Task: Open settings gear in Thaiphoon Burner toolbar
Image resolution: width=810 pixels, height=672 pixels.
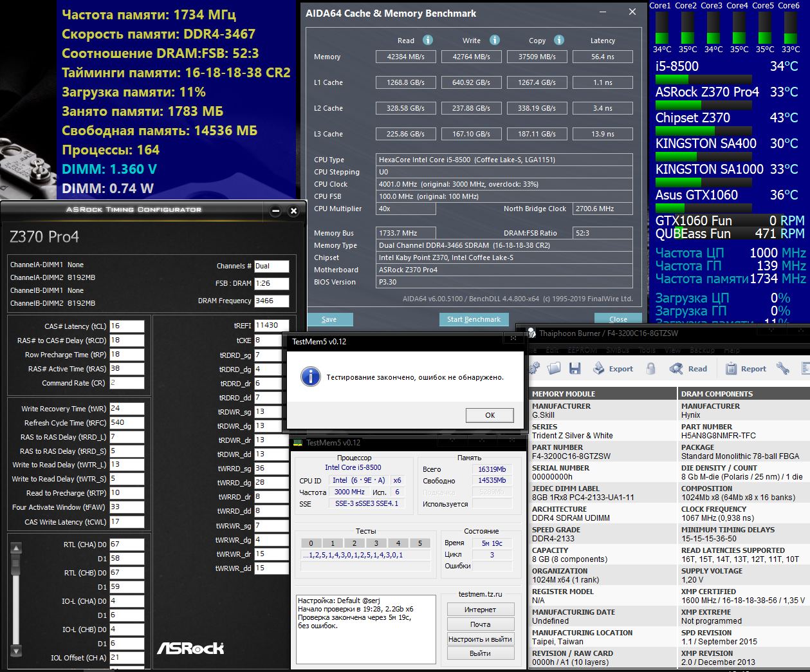Action: 534,368
